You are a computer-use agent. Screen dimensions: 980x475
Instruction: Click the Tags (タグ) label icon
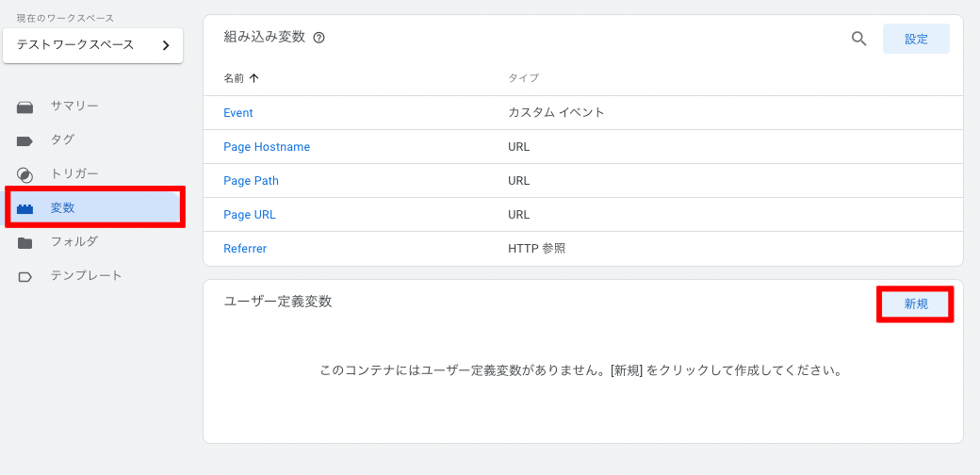(x=25, y=140)
